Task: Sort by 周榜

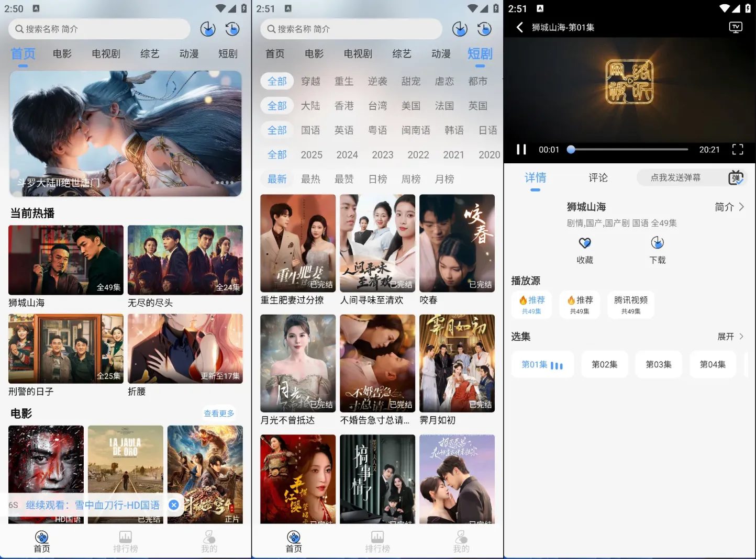Action: click(x=411, y=179)
